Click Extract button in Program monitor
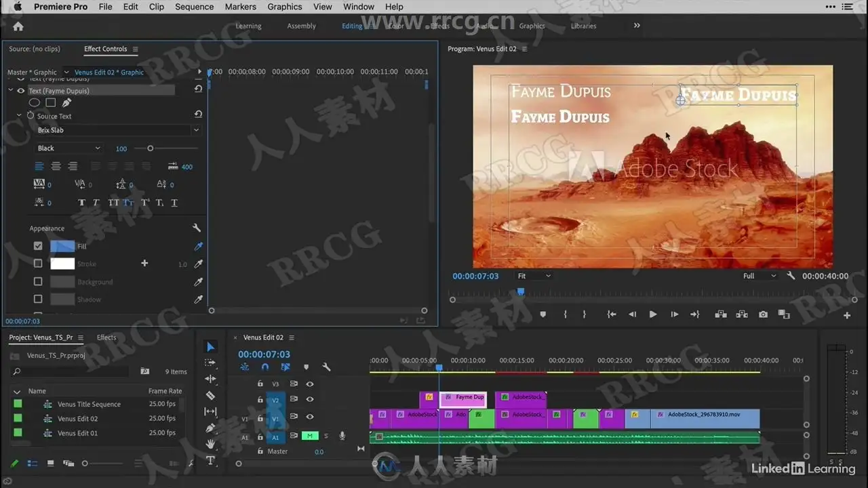Image resolution: width=868 pixels, height=488 pixels. [742, 314]
